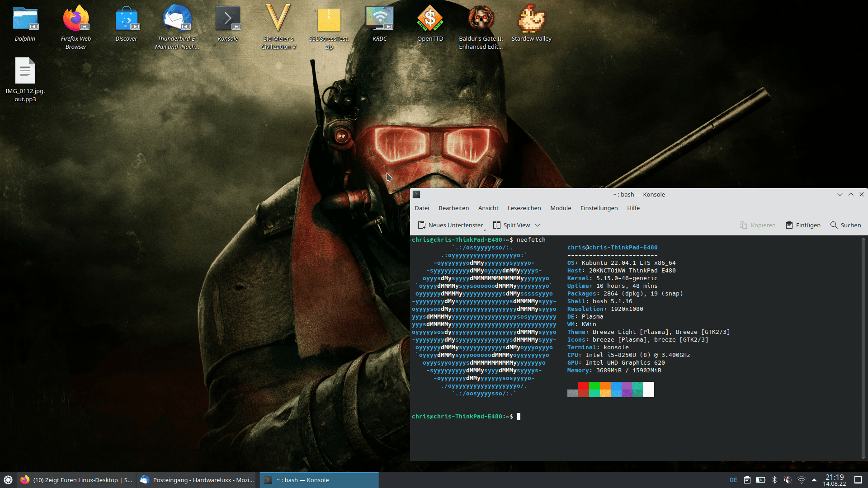Click Einfügen paste in the Konsole toolbar
The height and width of the screenshot is (488, 868).
[803, 225]
